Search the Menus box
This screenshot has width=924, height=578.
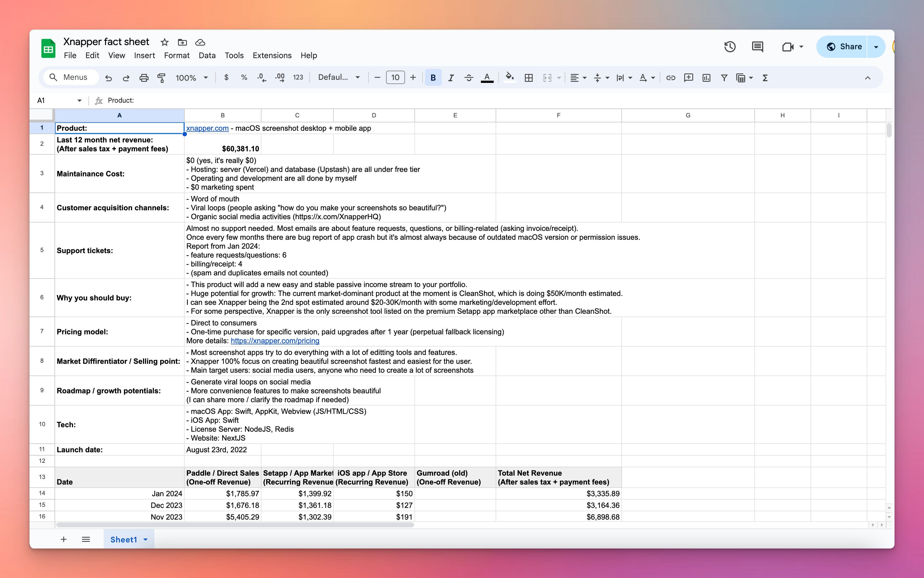pos(71,77)
